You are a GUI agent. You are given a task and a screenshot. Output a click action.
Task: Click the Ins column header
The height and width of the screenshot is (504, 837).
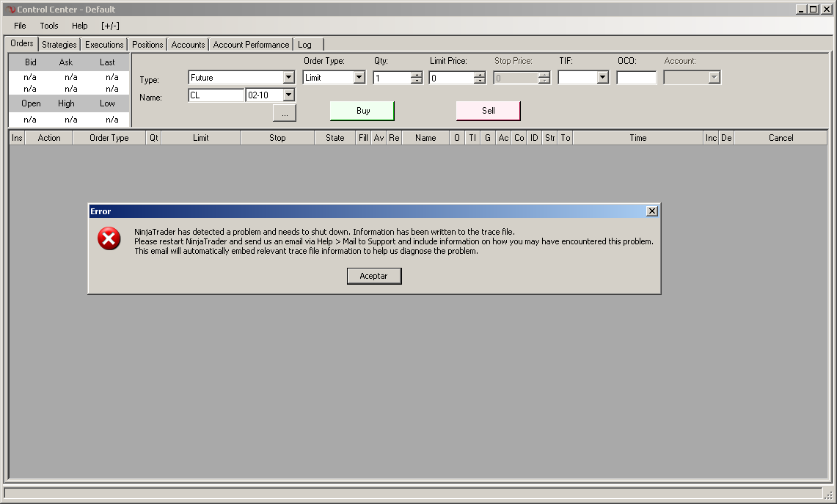(x=17, y=138)
